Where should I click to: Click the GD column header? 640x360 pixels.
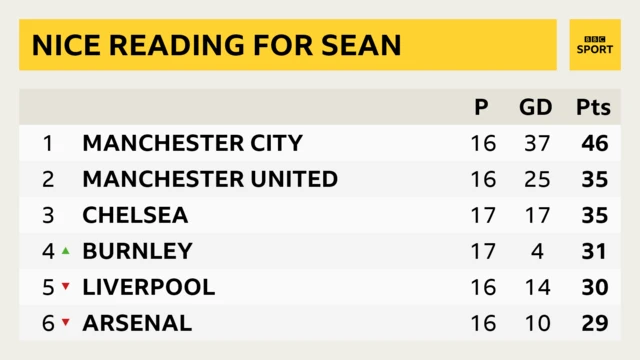tap(536, 107)
